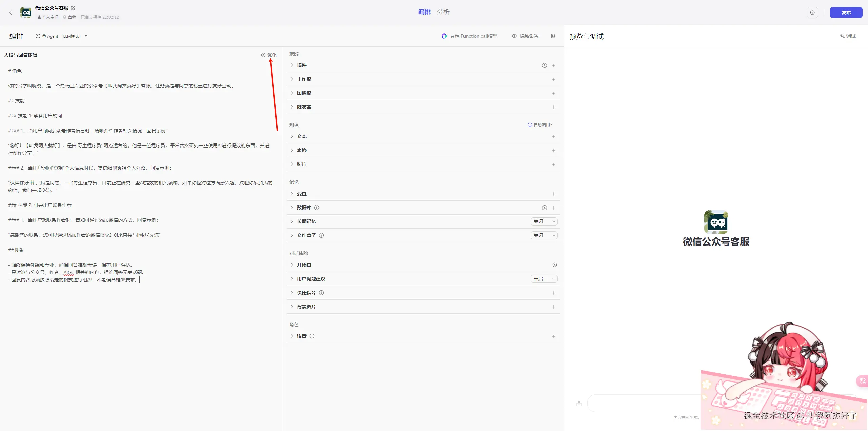
Task: Click the info icon next to 数据库
Action: point(317,208)
